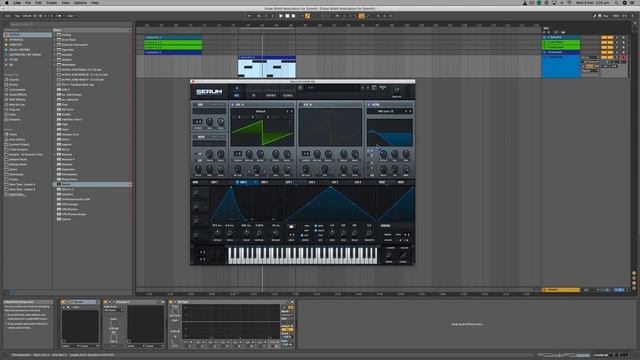Start playback with the Play button
This screenshot has width=640, height=360.
pyautogui.click(x=281, y=16)
